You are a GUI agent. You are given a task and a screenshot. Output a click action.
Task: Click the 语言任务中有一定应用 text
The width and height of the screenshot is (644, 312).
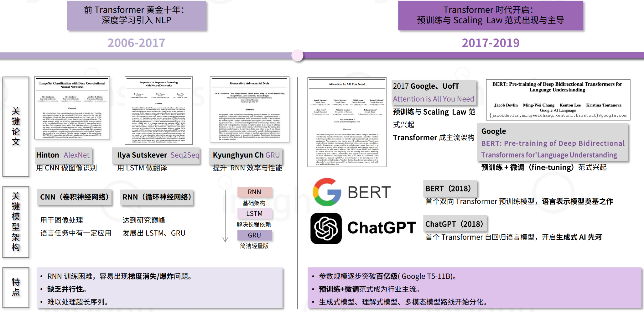pyautogui.click(x=76, y=233)
